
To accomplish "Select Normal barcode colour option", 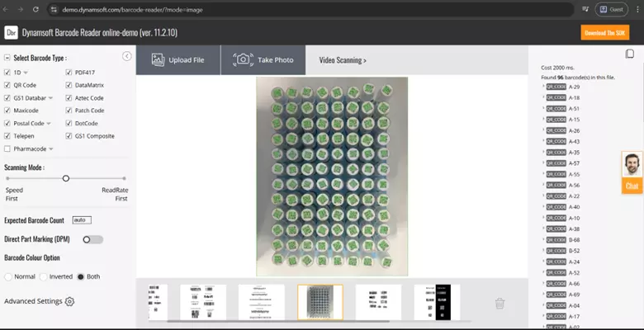I will point(8,277).
